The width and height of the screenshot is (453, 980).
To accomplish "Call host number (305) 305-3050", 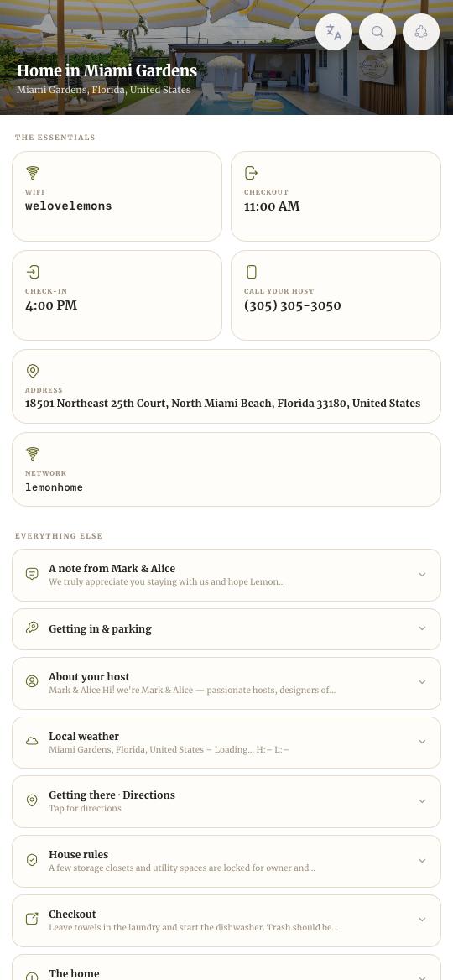I will pyautogui.click(x=293, y=305).
